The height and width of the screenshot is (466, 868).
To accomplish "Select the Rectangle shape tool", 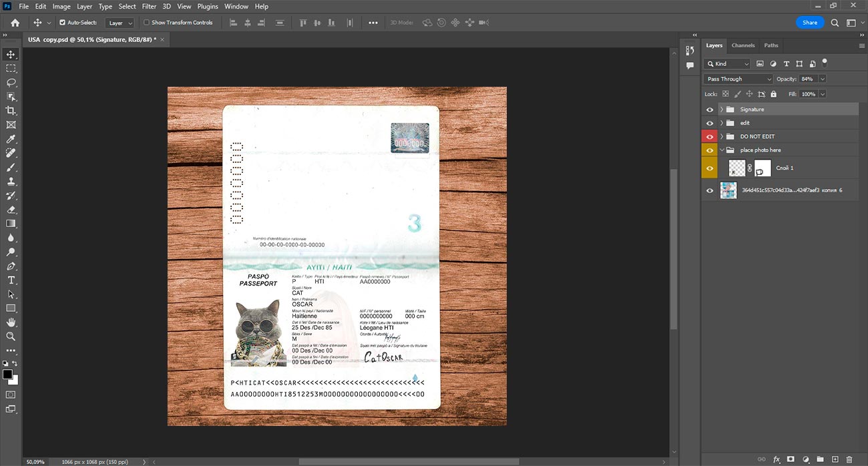I will (11, 308).
